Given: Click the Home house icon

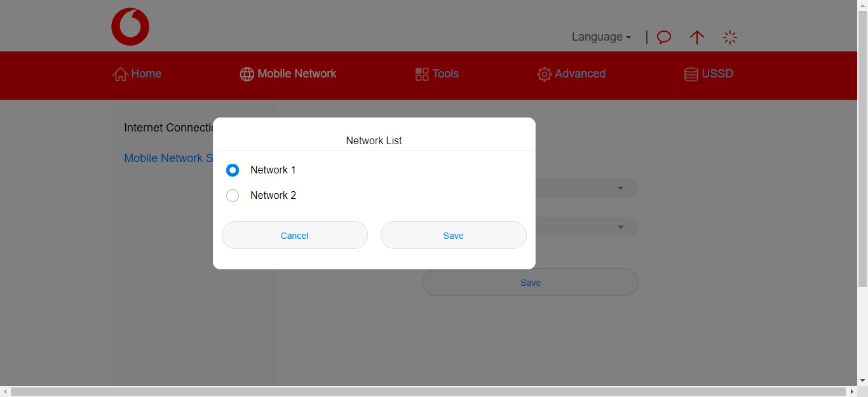Looking at the screenshot, I should [120, 74].
